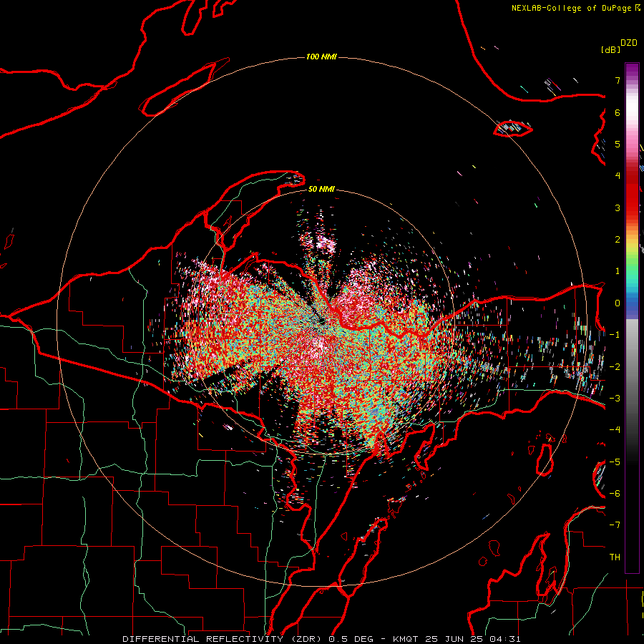
Task: Click the positive 2 tick on the dB scale
Action: (x=618, y=240)
